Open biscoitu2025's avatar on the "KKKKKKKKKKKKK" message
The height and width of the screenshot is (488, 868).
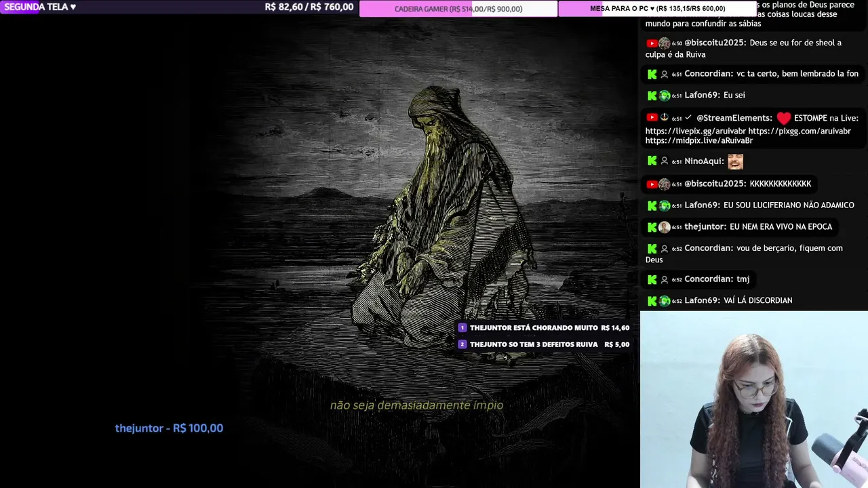point(665,184)
